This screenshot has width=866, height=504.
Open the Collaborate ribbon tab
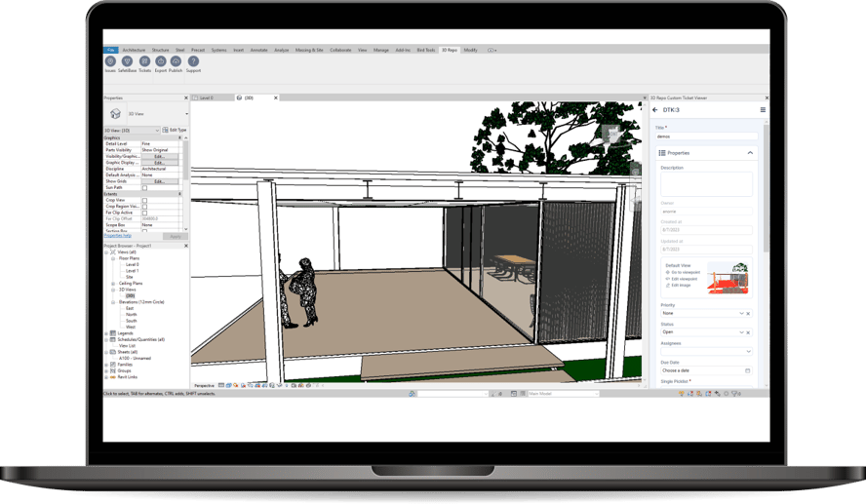coord(340,50)
